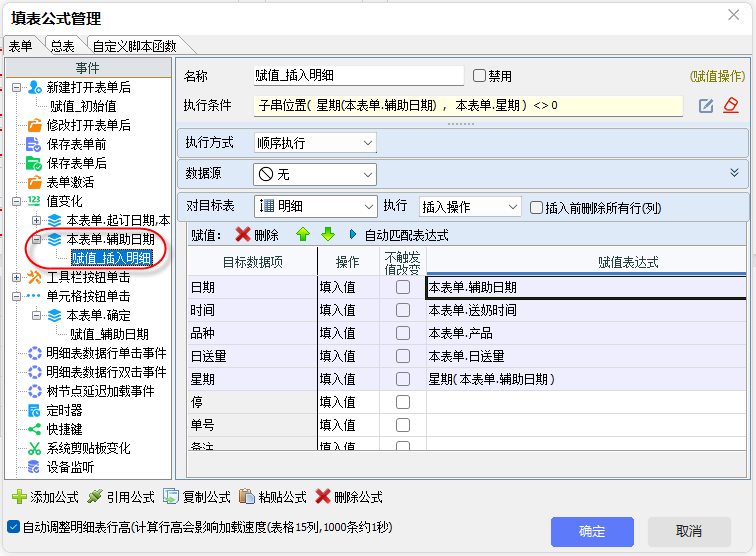756x556 pixels.
Task: Move row up with green up arrow
Action: (303, 234)
